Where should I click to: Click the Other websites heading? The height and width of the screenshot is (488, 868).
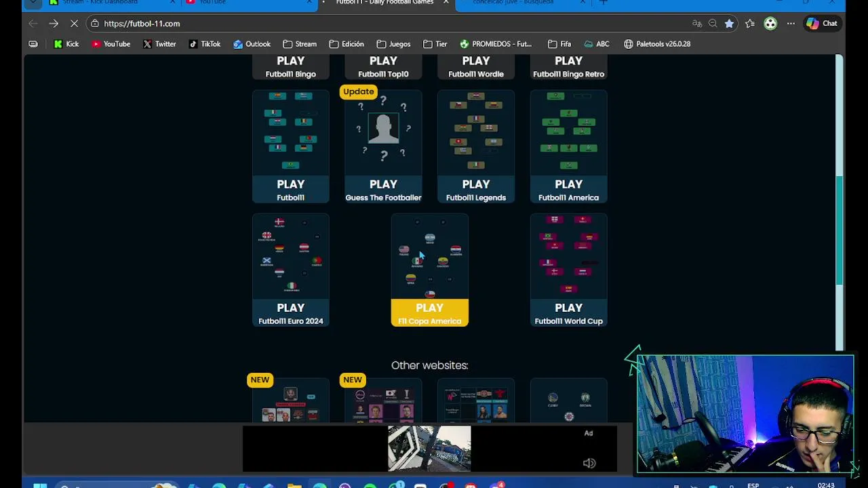[x=429, y=365]
